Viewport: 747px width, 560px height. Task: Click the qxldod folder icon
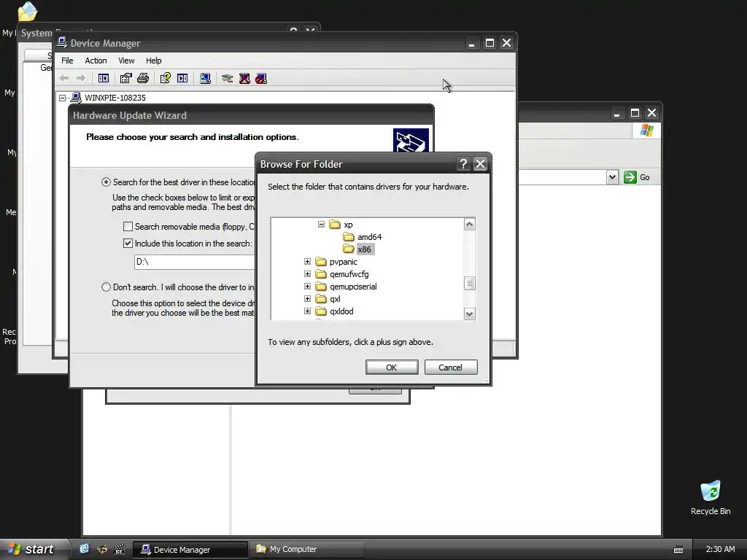(321, 311)
